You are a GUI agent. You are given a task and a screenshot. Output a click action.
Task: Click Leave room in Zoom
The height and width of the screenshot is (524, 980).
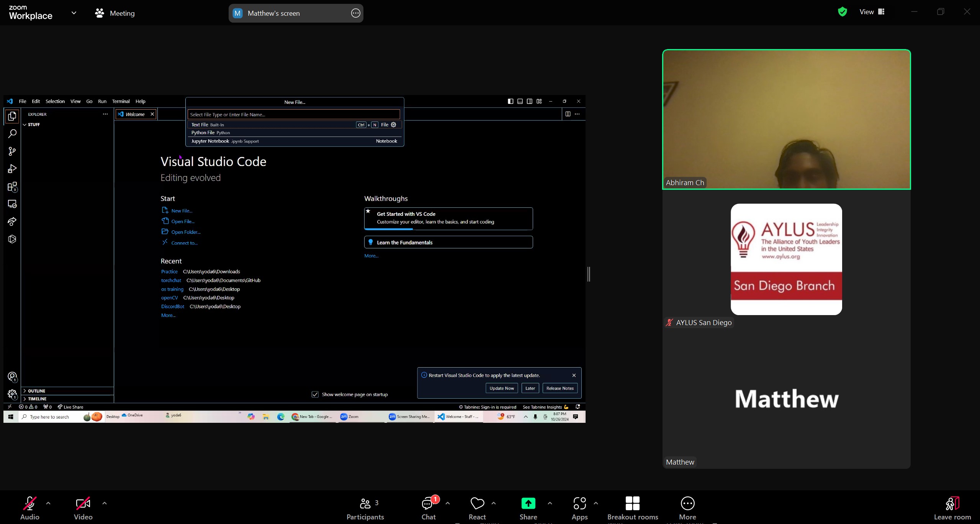pyautogui.click(x=952, y=508)
